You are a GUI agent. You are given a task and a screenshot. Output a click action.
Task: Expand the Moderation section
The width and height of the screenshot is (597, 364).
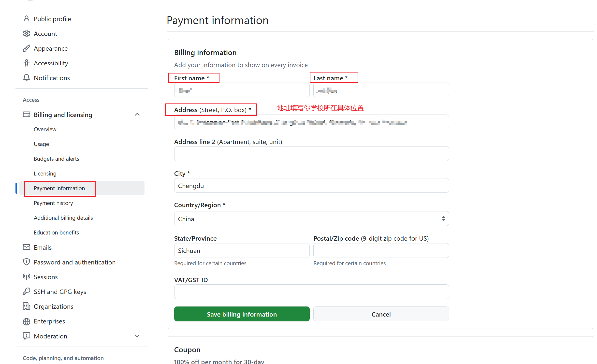coord(137,336)
